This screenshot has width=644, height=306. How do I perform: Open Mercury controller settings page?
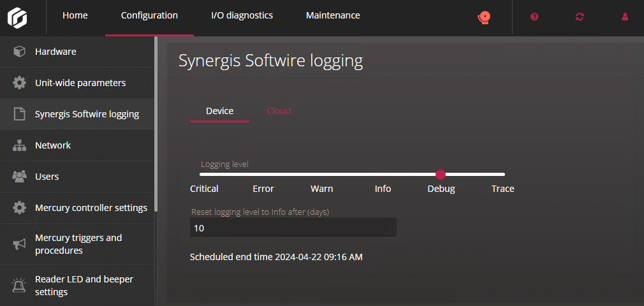click(91, 208)
